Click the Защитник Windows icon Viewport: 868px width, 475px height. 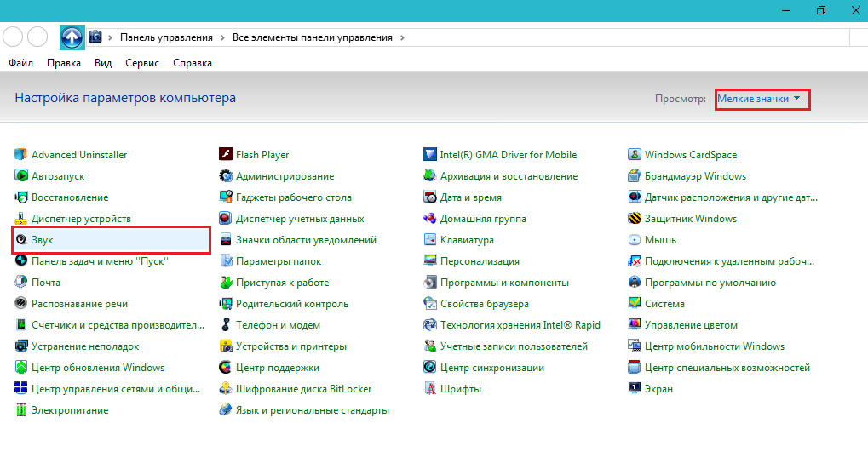point(635,219)
